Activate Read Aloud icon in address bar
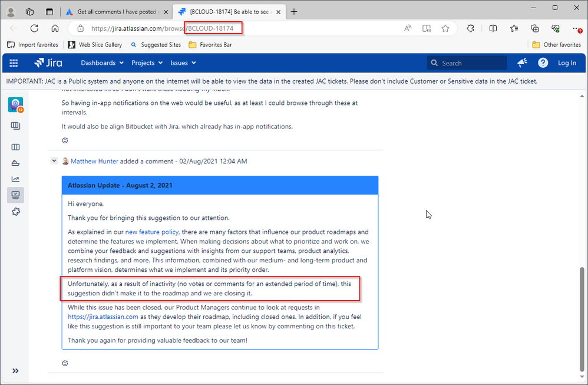The height and width of the screenshot is (385, 588). (408, 28)
